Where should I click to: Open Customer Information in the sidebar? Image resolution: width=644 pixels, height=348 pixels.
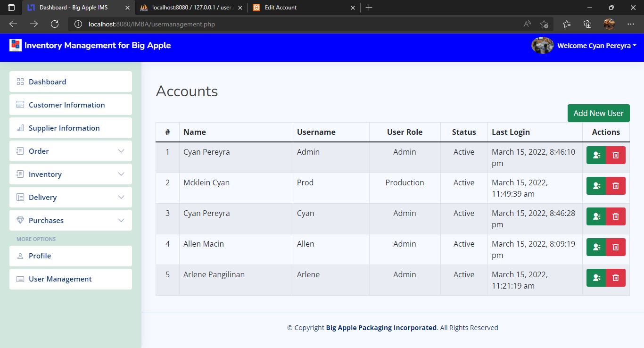(x=66, y=105)
